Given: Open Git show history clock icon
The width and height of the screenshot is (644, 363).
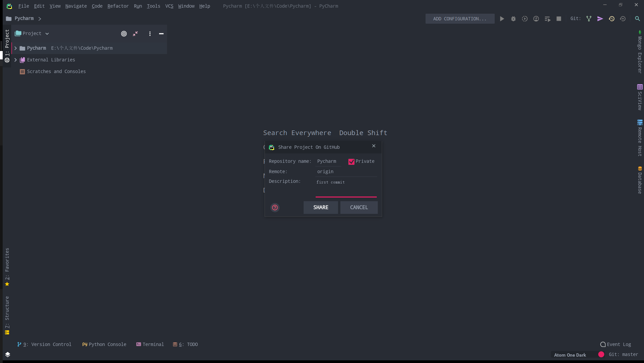Looking at the screenshot, I should 612,19.
